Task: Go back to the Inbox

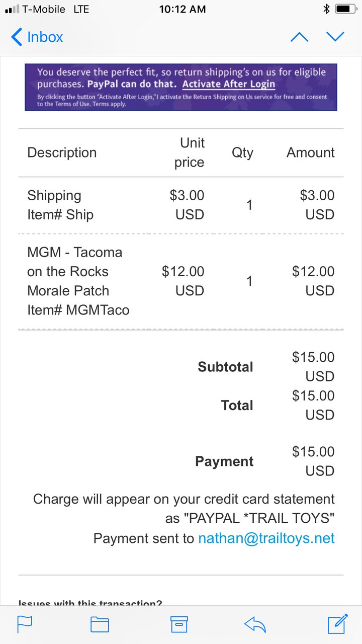Action: click(37, 37)
